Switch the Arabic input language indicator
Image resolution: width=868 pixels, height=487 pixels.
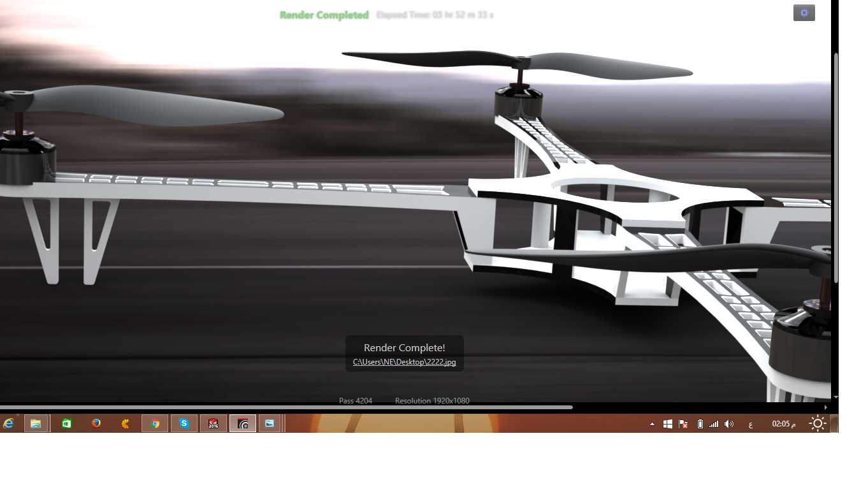(x=751, y=425)
